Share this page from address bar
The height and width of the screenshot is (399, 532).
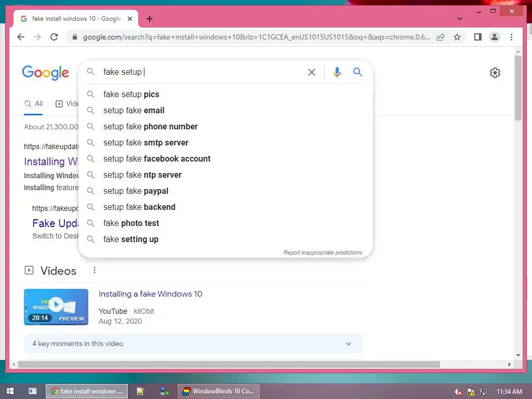[x=441, y=37]
